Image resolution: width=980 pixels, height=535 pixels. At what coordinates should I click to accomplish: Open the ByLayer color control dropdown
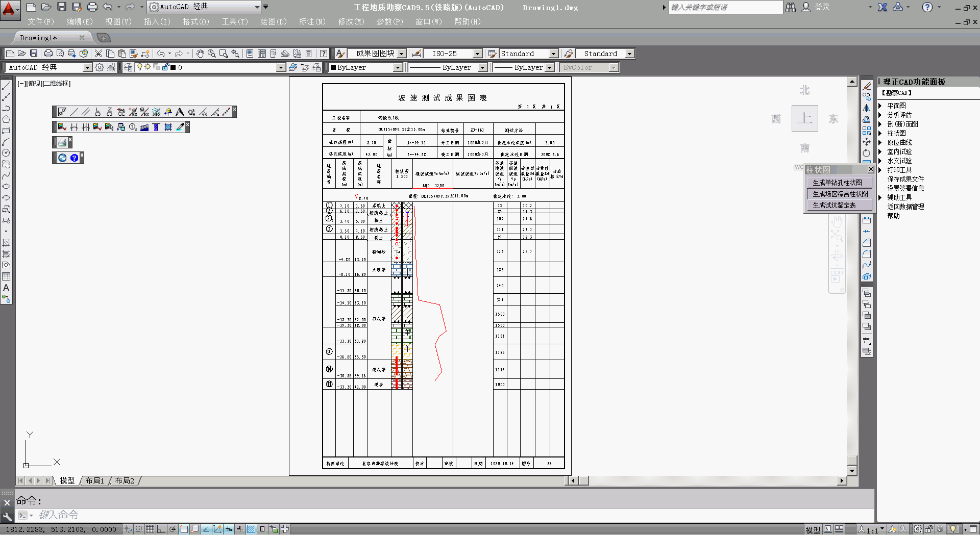click(398, 67)
